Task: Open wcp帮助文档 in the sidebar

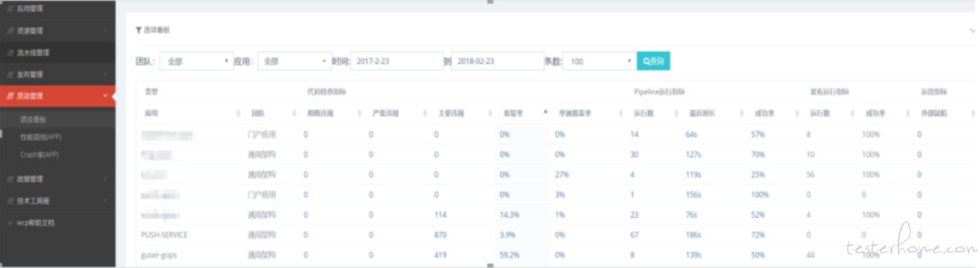Action: [x=35, y=223]
